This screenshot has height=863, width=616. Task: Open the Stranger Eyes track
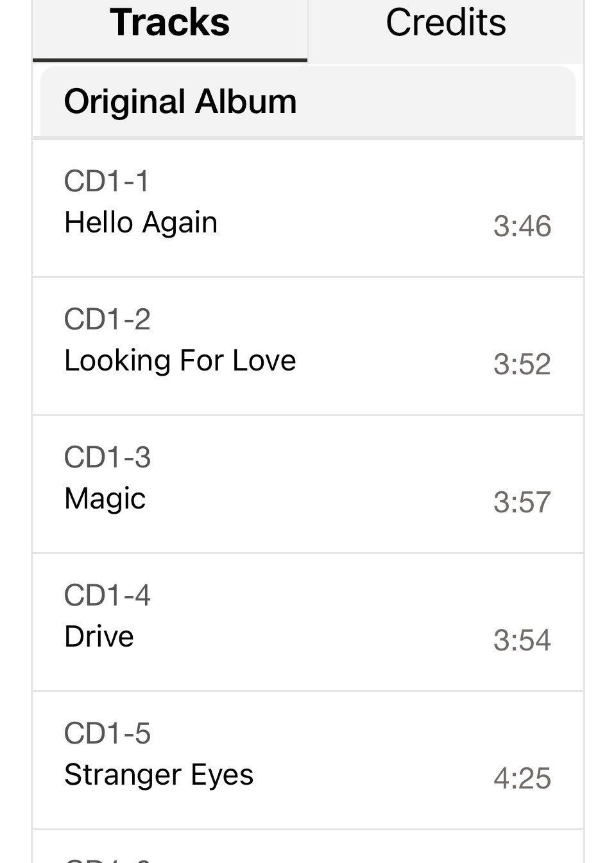308,760
